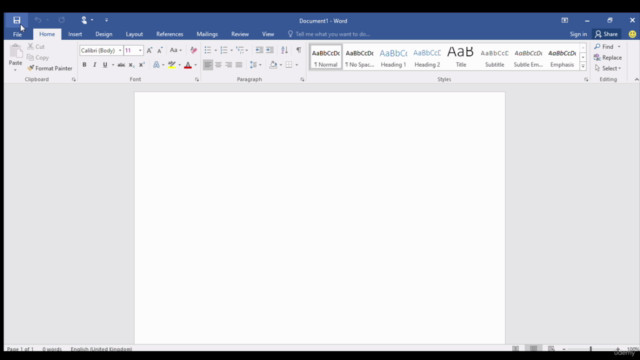The height and width of the screenshot is (360, 640).
Task: Click the Format Painter button
Action: (50, 68)
